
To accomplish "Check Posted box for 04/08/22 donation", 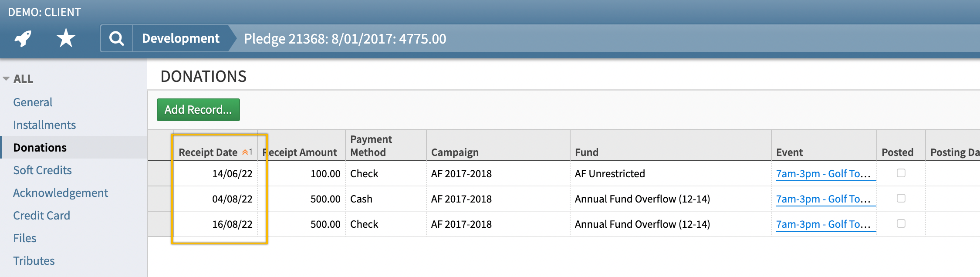I will click(x=901, y=198).
